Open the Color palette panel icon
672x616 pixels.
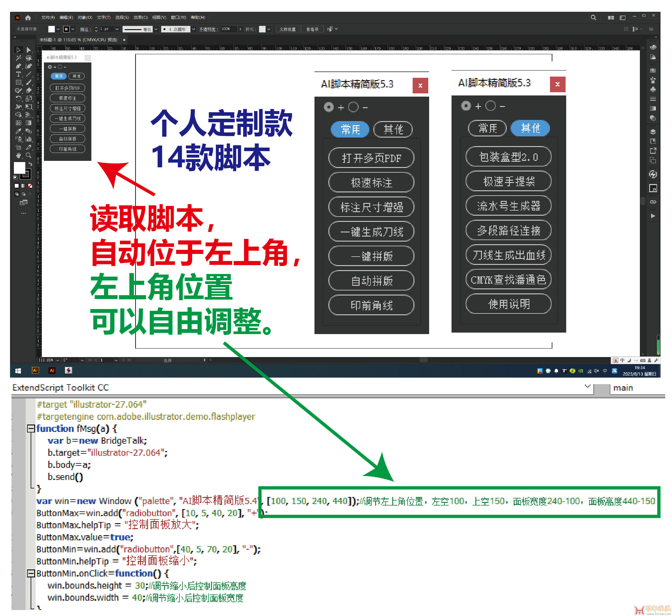(x=653, y=47)
